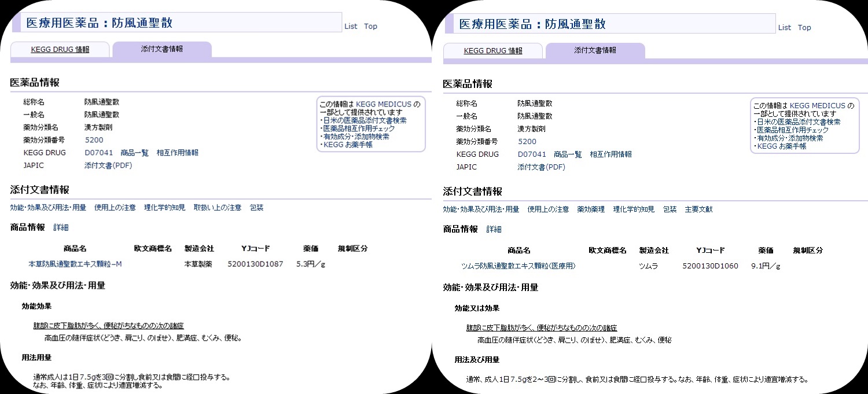Viewport: 868px width, 394px height.
Task: Open 相互作用情報 on the ツムラ page
Action: pyautogui.click(x=610, y=154)
